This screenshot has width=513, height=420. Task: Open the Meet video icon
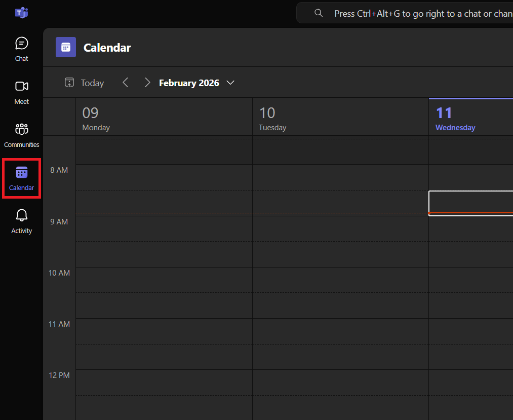click(x=21, y=92)
